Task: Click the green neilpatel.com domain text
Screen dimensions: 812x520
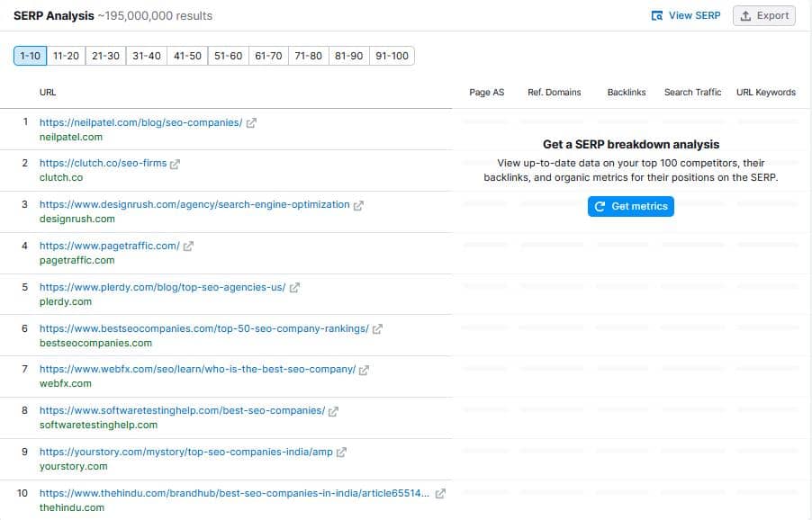Action: click(71, 137)
